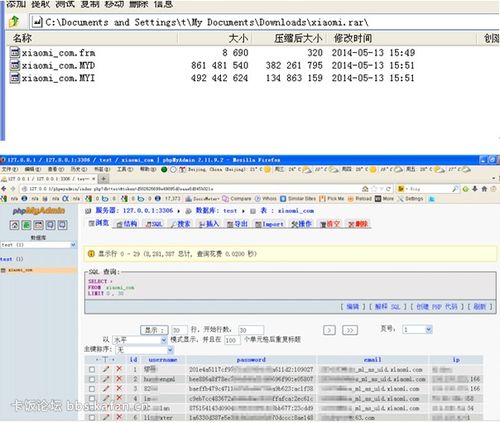Click the search magnifier in Firefox search box
This screenshot has height=423, width=500.
click(x=455, y=189)
